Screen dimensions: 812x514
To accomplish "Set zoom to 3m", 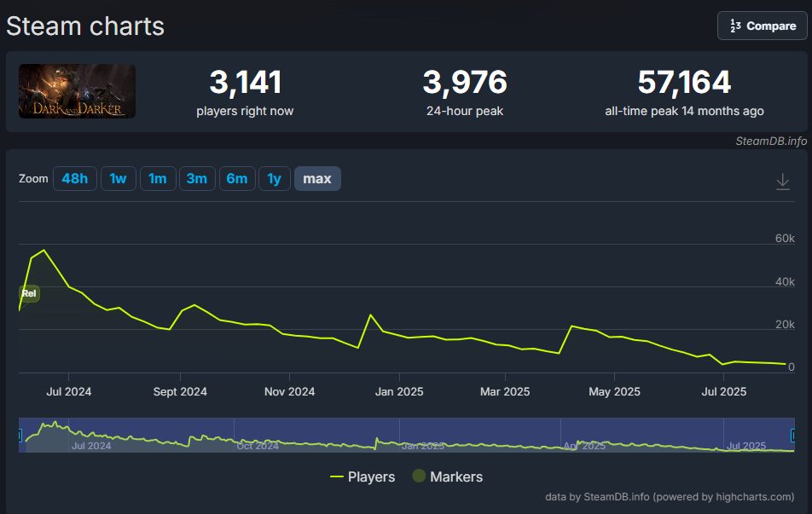I will tap(197, 179).
